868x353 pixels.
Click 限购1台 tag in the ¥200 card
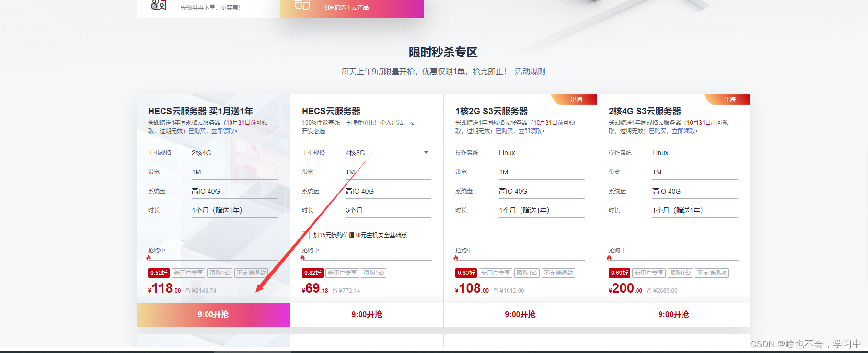(681, 273)
